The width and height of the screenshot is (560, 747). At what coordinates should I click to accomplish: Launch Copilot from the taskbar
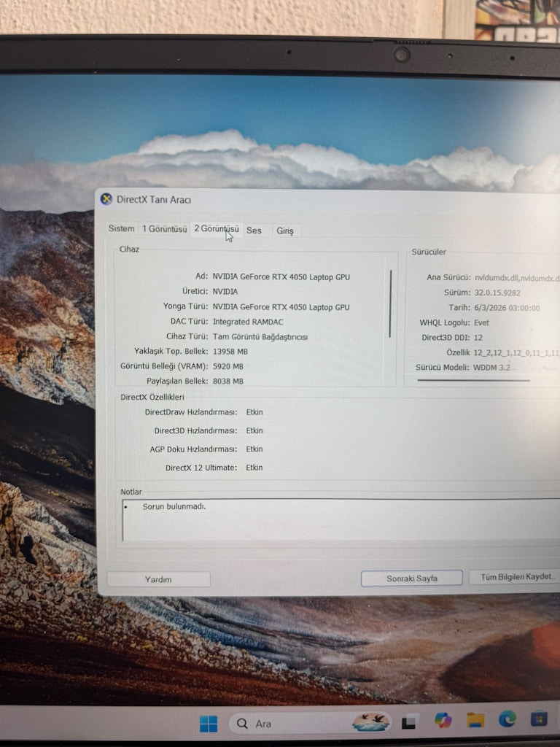[x=443, y=720]
